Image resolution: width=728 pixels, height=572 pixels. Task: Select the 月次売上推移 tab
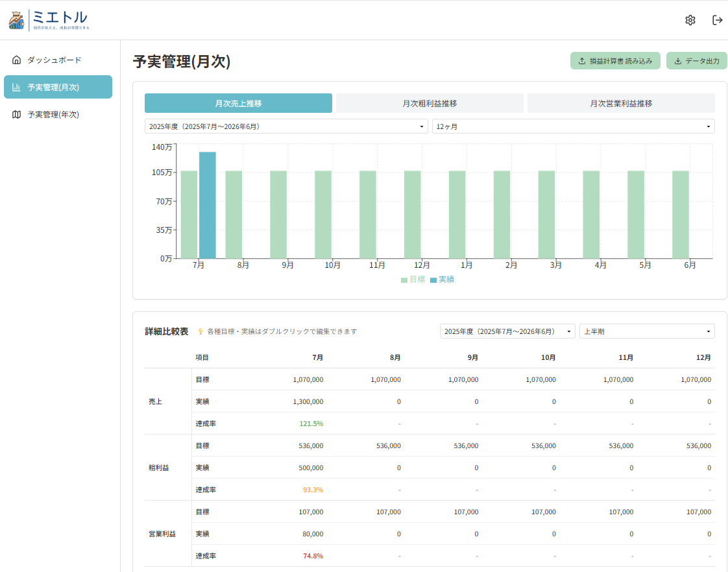(x=238, y=103)
